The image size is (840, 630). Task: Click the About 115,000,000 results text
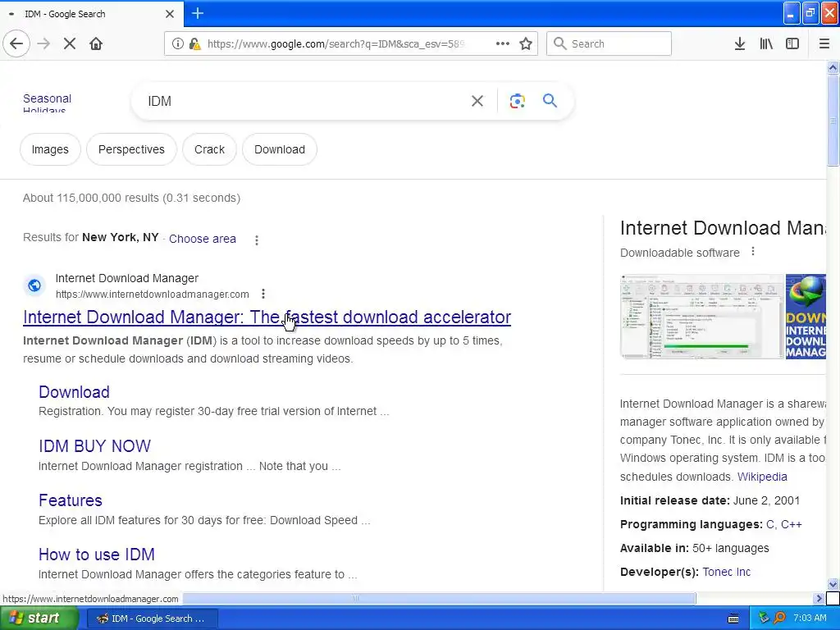[132, 198]
